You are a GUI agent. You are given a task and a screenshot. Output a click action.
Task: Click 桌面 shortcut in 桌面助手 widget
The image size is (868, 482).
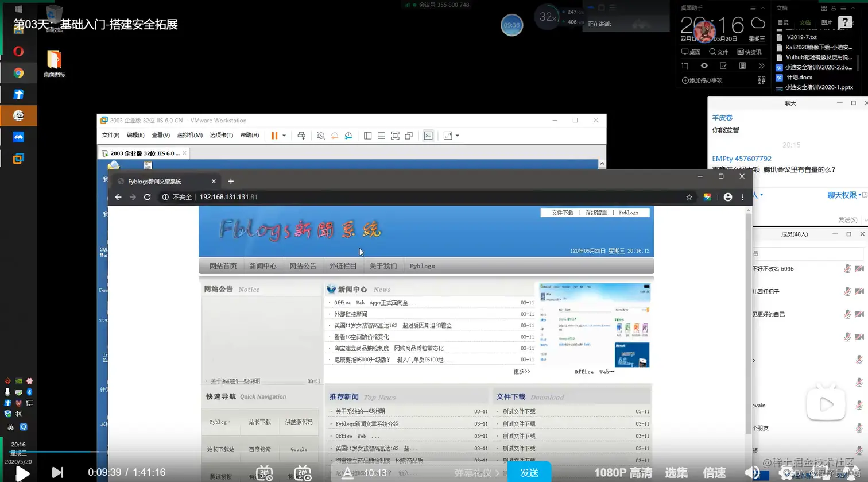pos(691,52)
